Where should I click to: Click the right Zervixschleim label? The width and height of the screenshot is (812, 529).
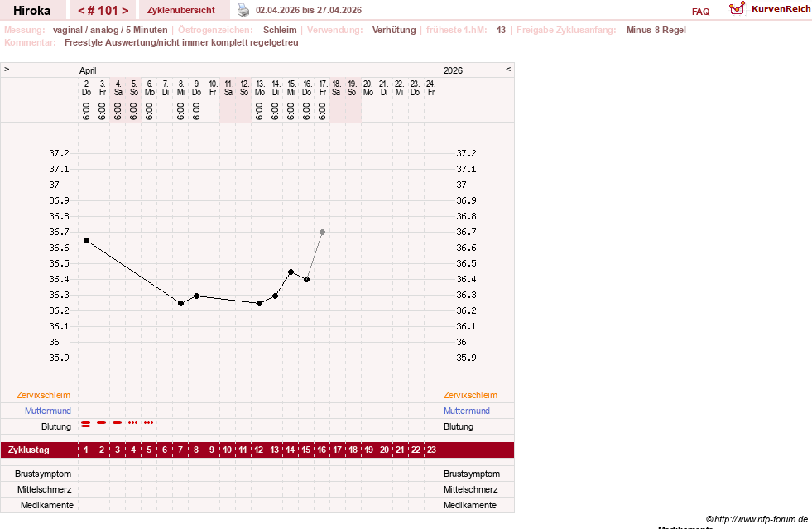click(x=470, y=395)
